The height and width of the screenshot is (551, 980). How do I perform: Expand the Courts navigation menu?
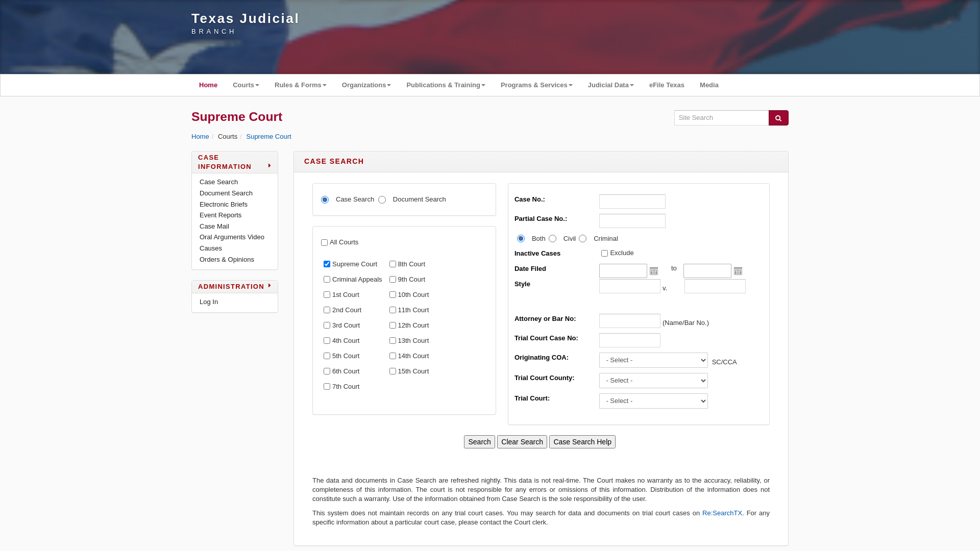point(246,85)
